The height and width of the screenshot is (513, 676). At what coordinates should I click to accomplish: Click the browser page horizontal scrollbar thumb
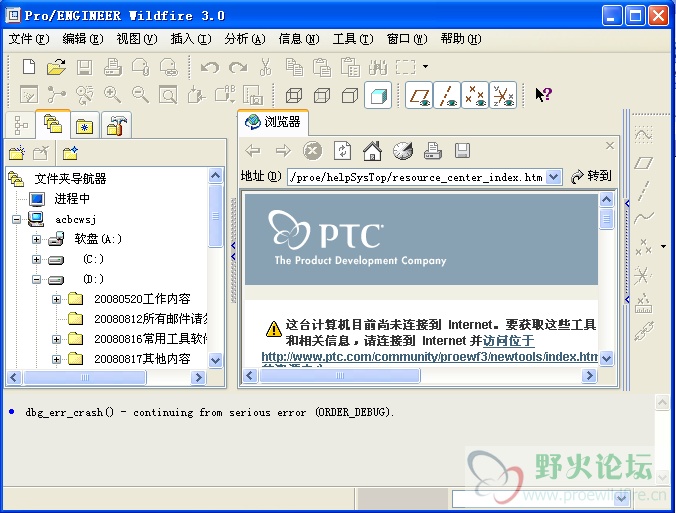[340, 375]
